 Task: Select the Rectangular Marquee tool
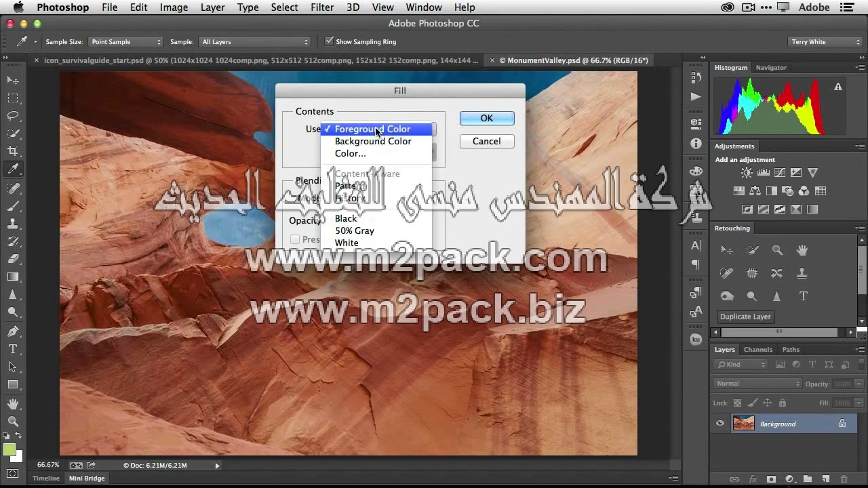(13, 98)
